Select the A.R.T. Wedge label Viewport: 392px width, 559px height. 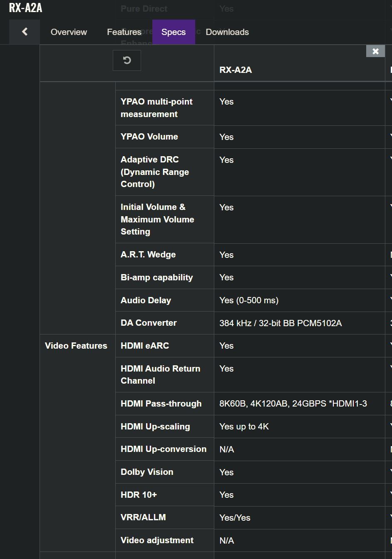(148, 255)
